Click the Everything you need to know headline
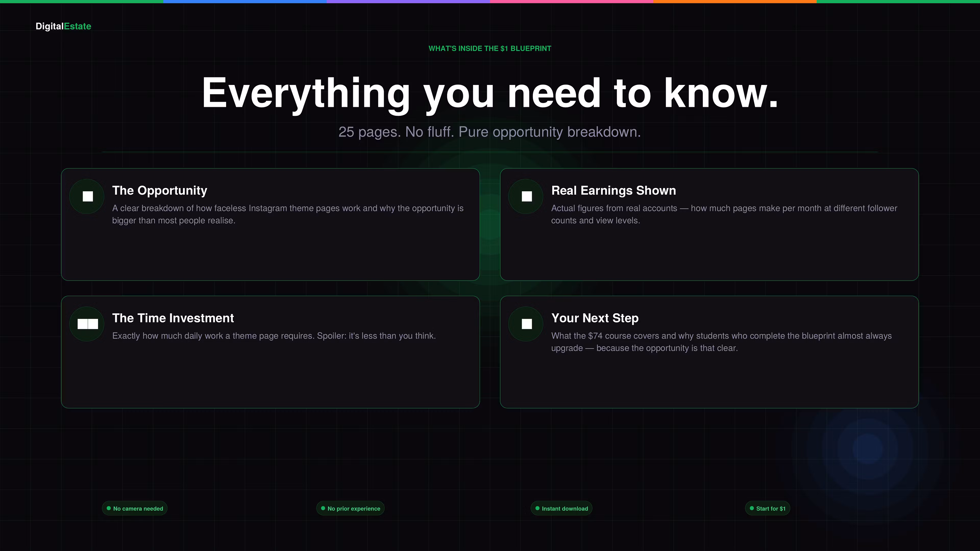Viewport: 980px width, 551px height. [x=490, y=93]
